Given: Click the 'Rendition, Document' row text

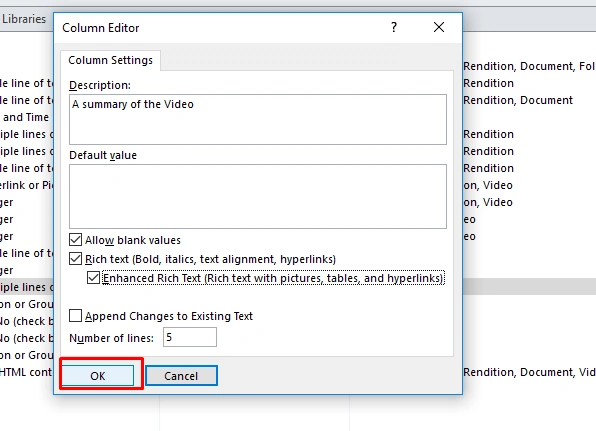Looking at the screenshot, I should tap(518, 100).
